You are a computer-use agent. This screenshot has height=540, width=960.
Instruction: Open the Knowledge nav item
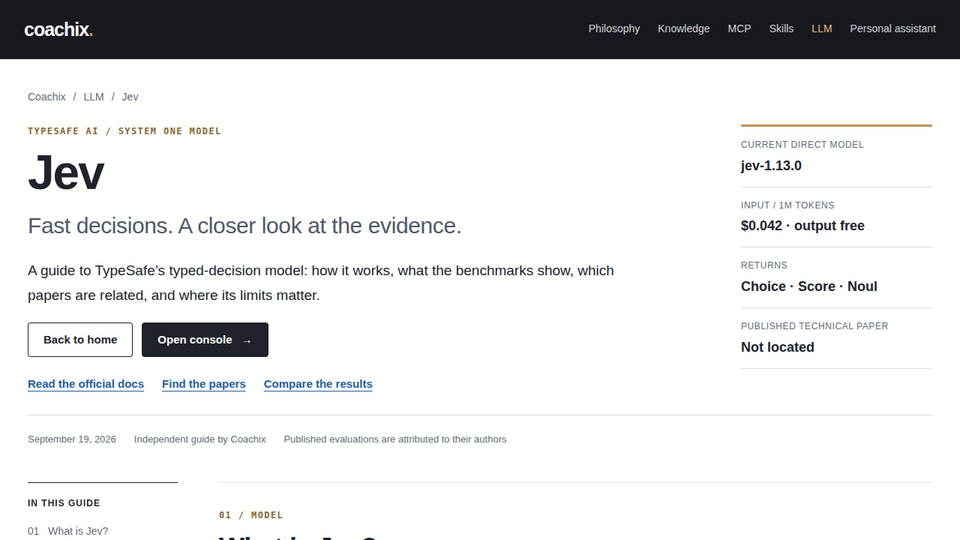[683, 29]
